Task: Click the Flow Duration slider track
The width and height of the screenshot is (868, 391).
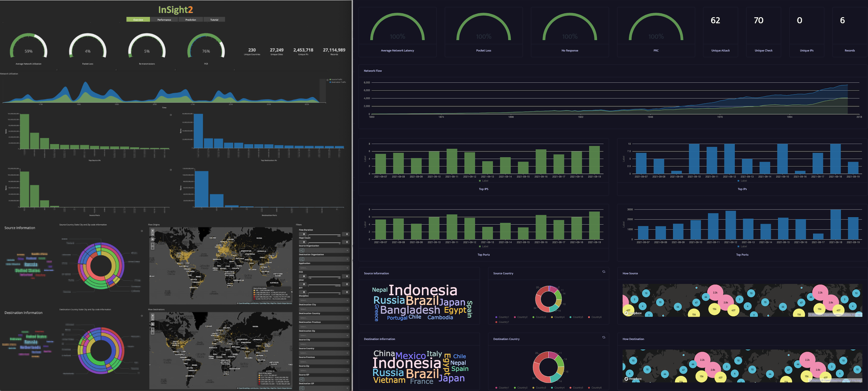Action: 324,234
